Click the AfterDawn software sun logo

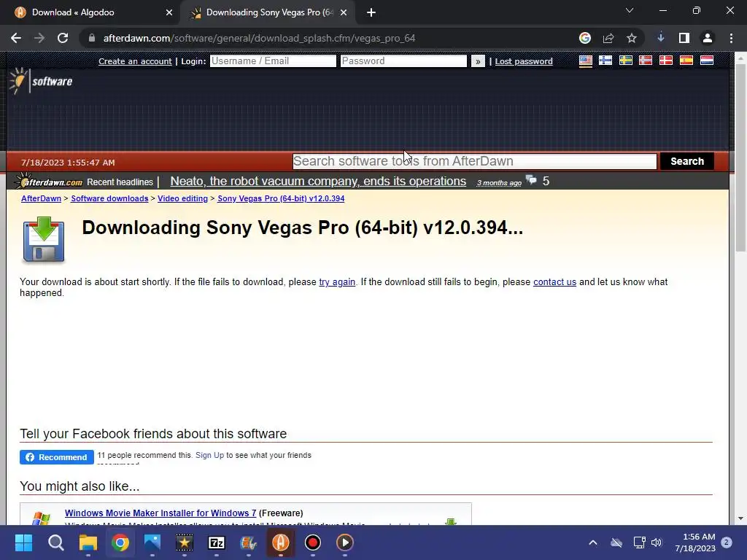(41, 81)
